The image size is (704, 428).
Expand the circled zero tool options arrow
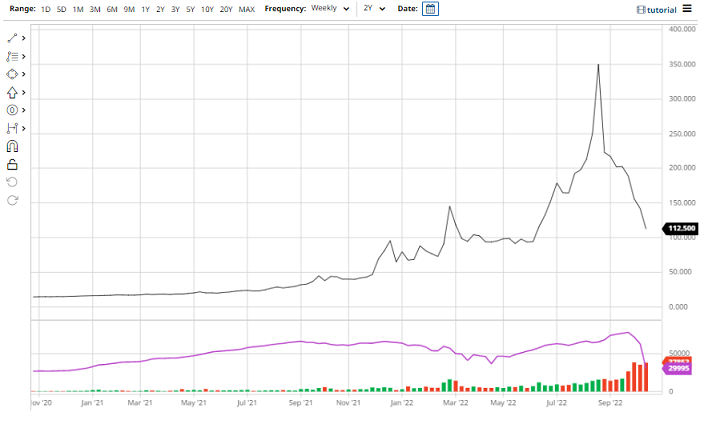pos(23,110)
